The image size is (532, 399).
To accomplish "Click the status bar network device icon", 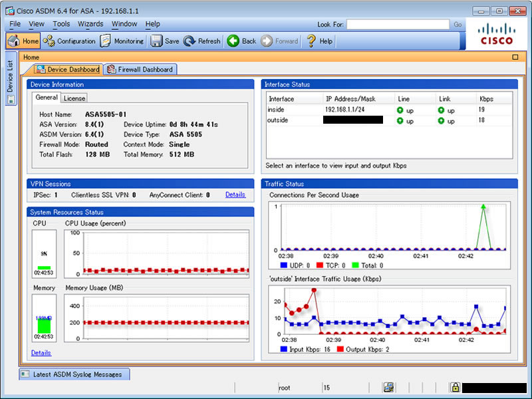I will pyautogui.click(x=389, y=387).
